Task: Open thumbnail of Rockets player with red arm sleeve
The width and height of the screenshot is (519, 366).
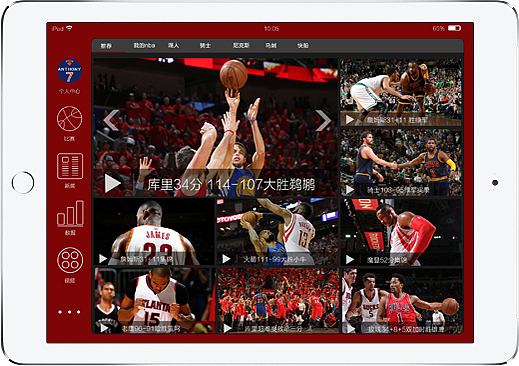Action: point(401,232)
